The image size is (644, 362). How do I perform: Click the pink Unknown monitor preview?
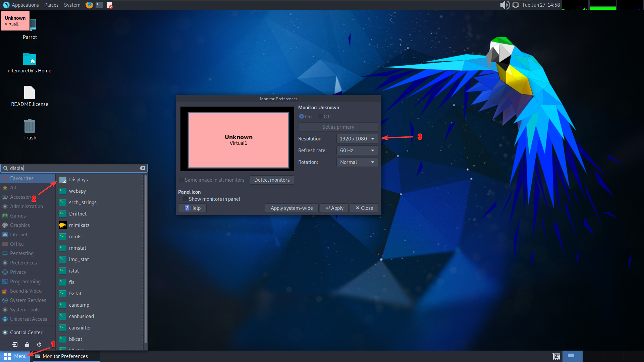coord(238,140)
